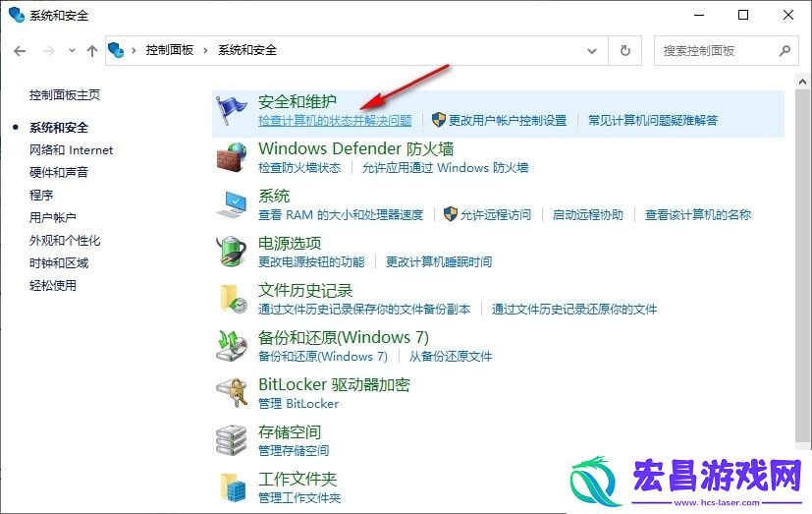Click 允许应用通过 Windows 防火墙
Image resolution: width=812 pixels, height=514 pixels.
pos(446,168)
